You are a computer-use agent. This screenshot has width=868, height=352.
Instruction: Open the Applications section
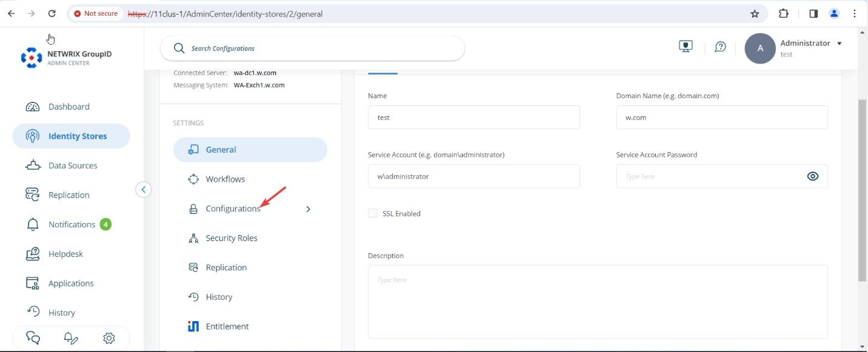coord(70,283)
